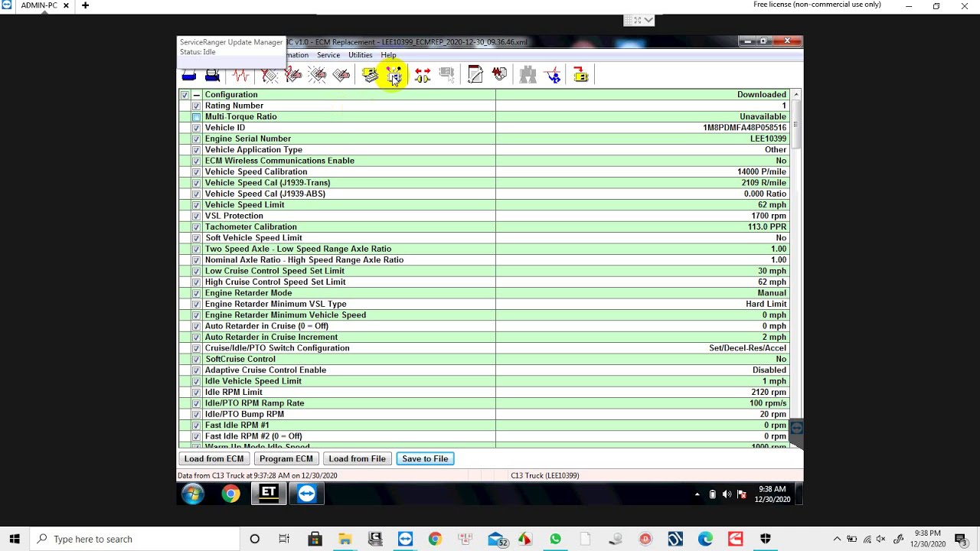Open the local notification center icon
Image resolution: width=980 pixels, height=551 pixels.
[x=961, y=539]
